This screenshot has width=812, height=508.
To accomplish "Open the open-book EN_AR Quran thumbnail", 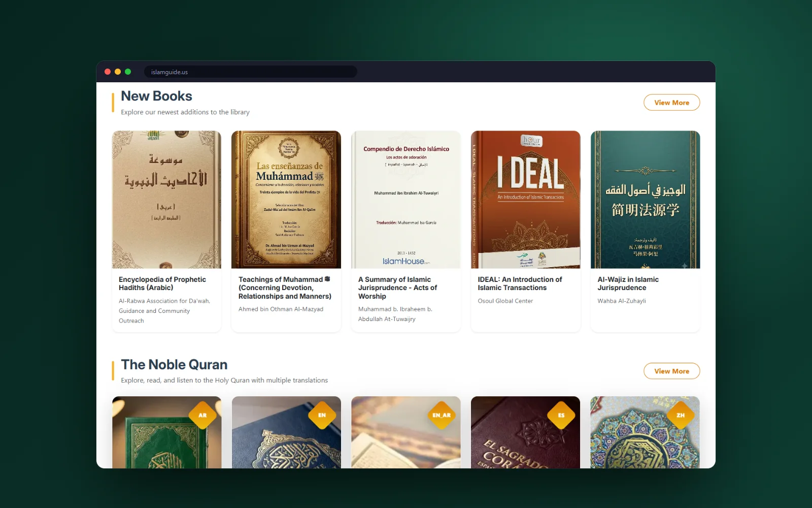I will click(x=406, y=432).
